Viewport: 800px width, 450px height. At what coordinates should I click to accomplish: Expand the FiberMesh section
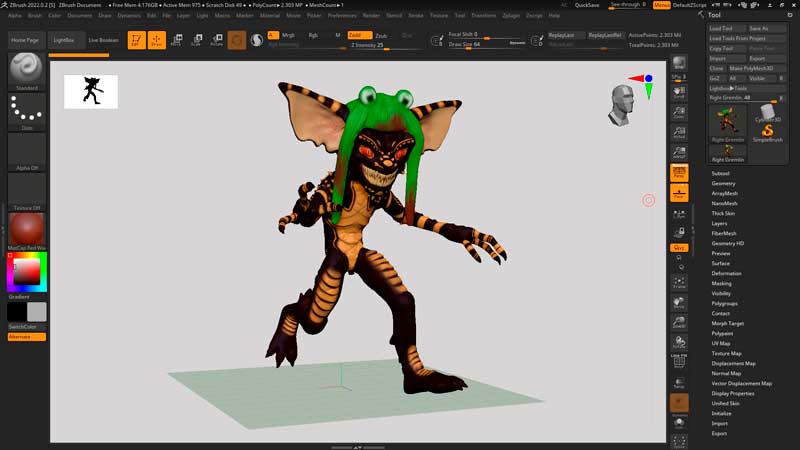pyautogui.click(x=724, y=233)
